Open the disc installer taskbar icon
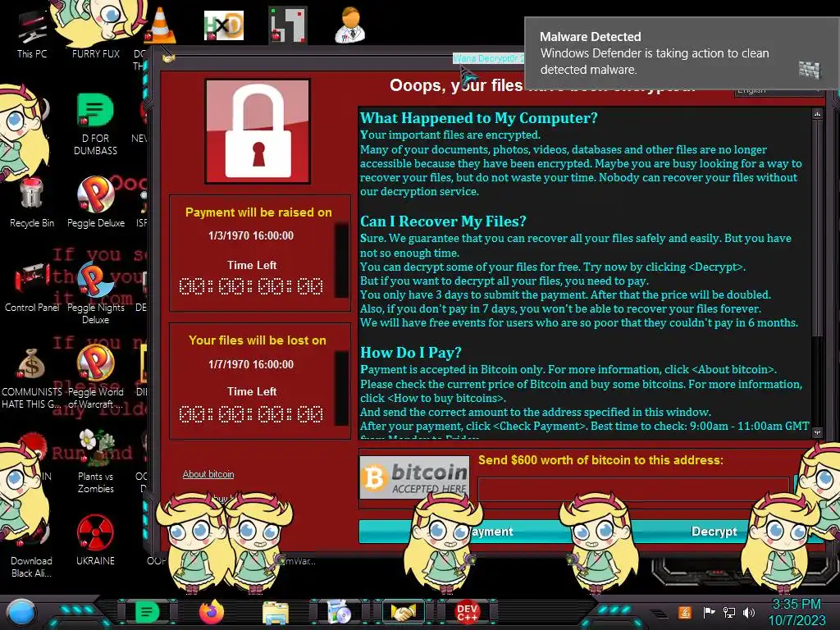840x630 pixels. (339, 612)
